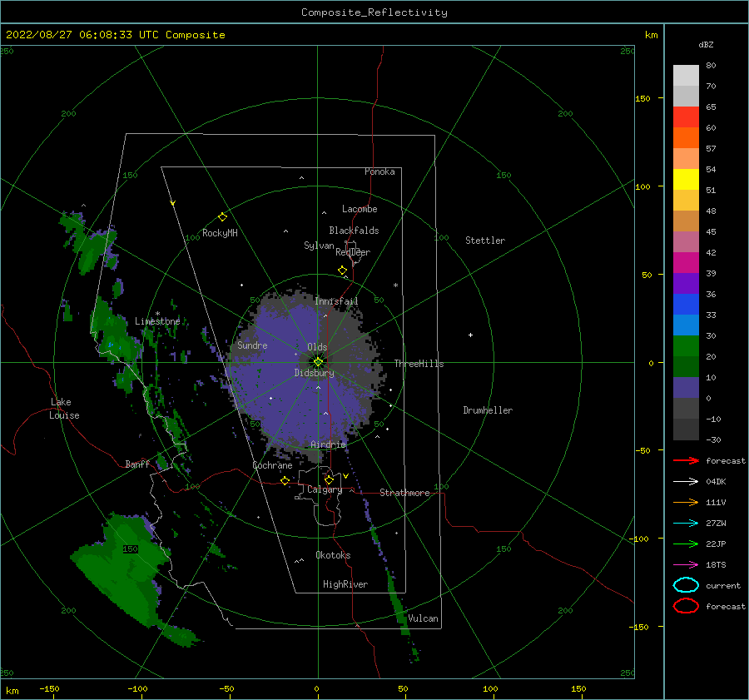Click the Vulcan label
The width and height of the screenshot is (749, 700).
tap(423, 618)
